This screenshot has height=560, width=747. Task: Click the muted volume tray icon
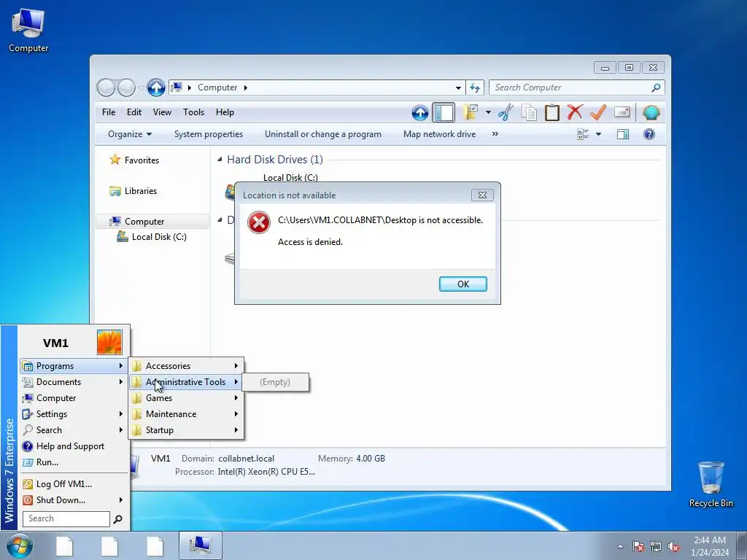(673, 547)
